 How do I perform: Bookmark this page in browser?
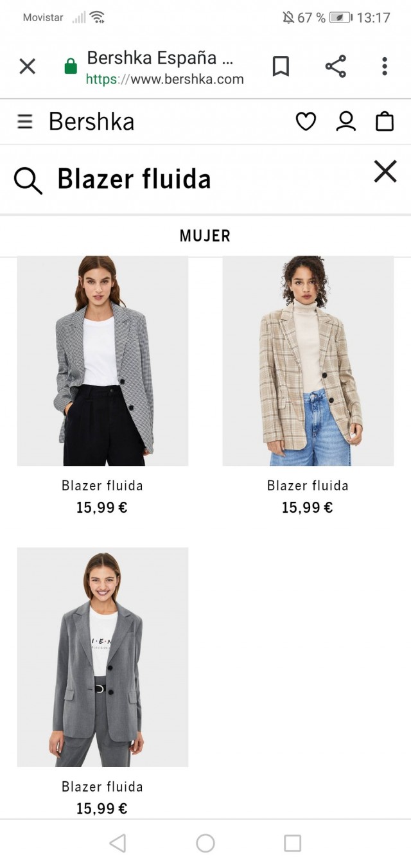[281, 66]
